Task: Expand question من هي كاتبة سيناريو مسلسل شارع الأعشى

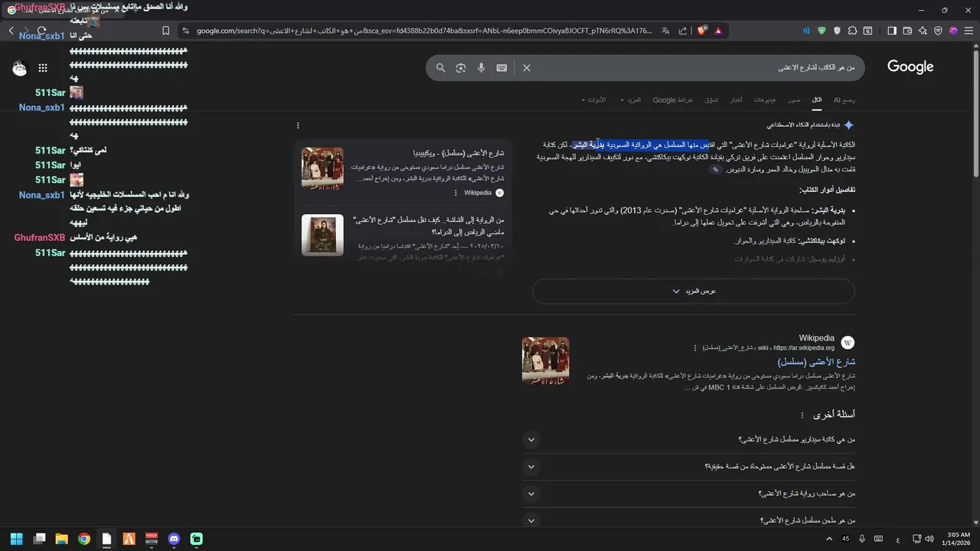Action: tap(688, 440)
